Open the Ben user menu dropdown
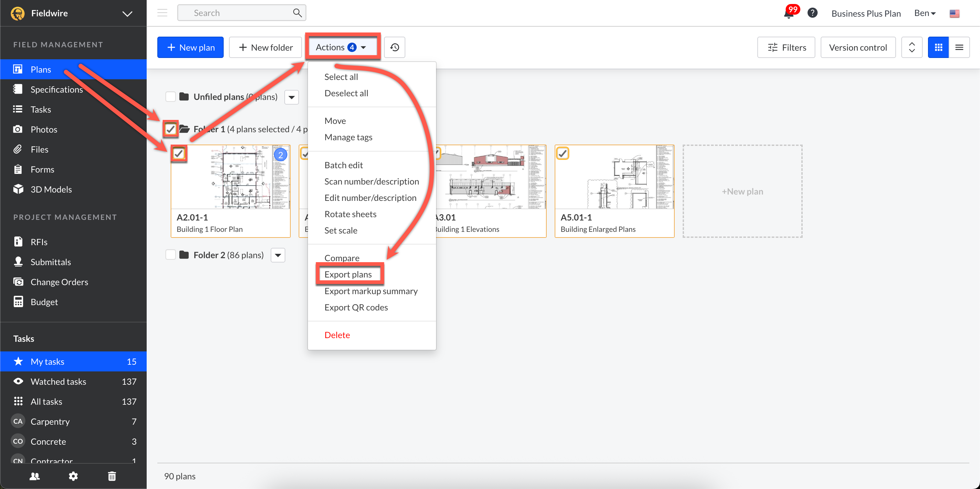Screen dimensions: 980x489 [924, 13]
